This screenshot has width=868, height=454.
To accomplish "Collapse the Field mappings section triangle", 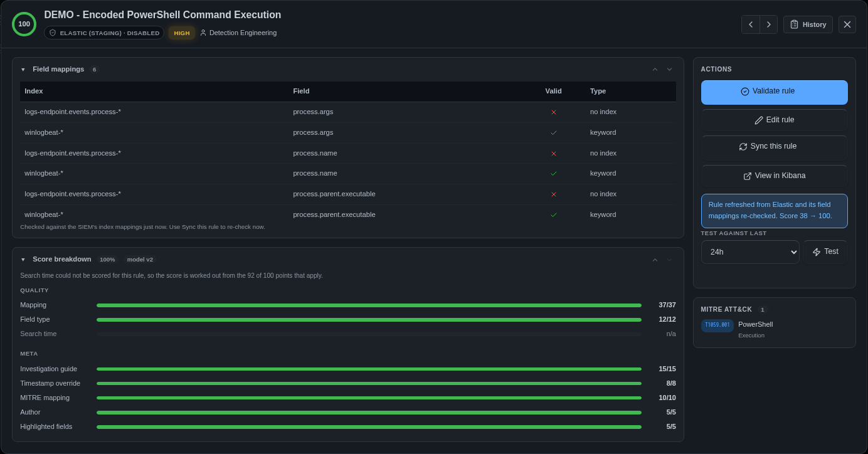I will (x=23, y=70).
